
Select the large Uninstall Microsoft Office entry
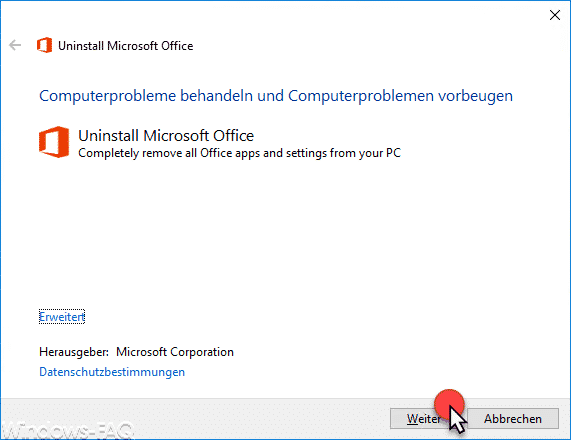166,135
